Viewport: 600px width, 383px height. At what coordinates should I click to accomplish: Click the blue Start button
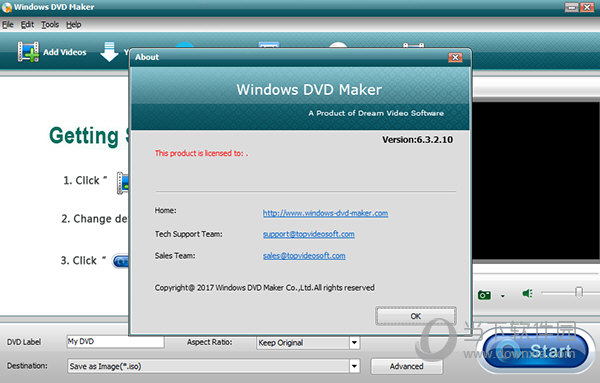pyautogui.click(x=535, y=351)
